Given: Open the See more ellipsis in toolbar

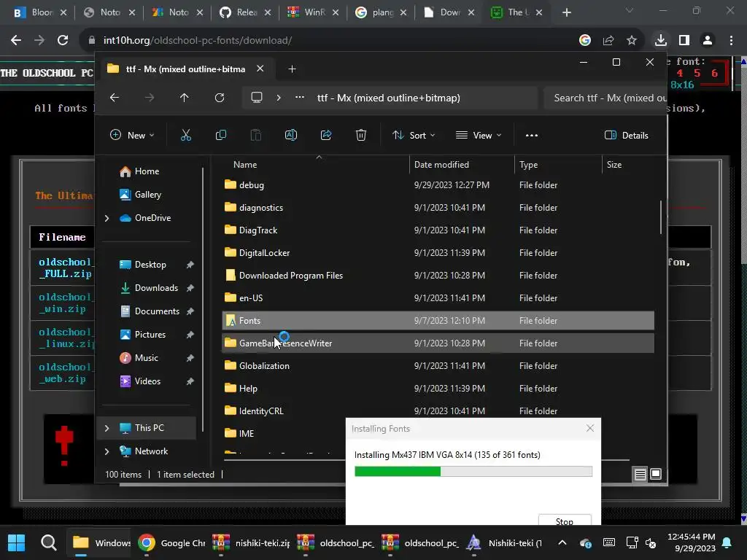Looking at the screenshot, I should pyautogui.click(x=532, y=135).
